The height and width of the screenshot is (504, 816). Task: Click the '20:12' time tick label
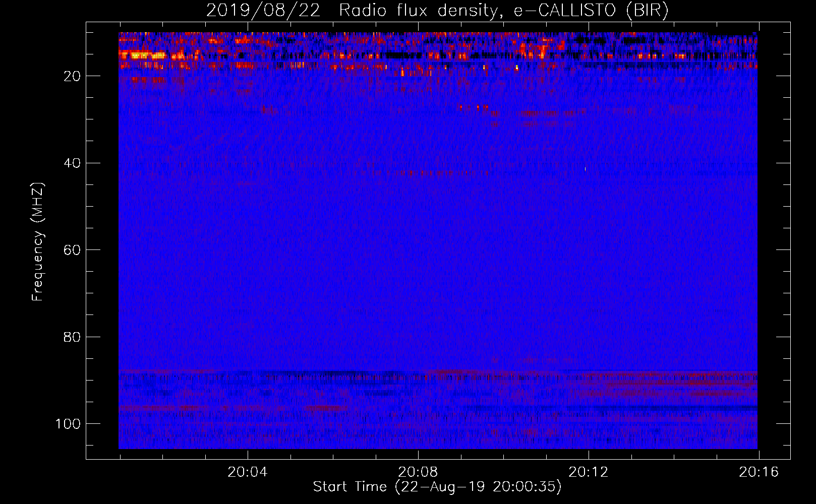[588, 472]
